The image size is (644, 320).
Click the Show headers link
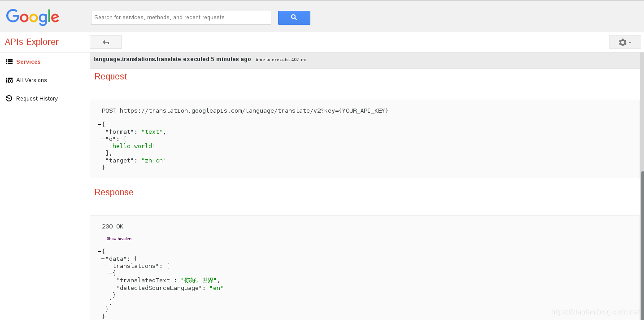pyautogui.click(x=119, y=239)
